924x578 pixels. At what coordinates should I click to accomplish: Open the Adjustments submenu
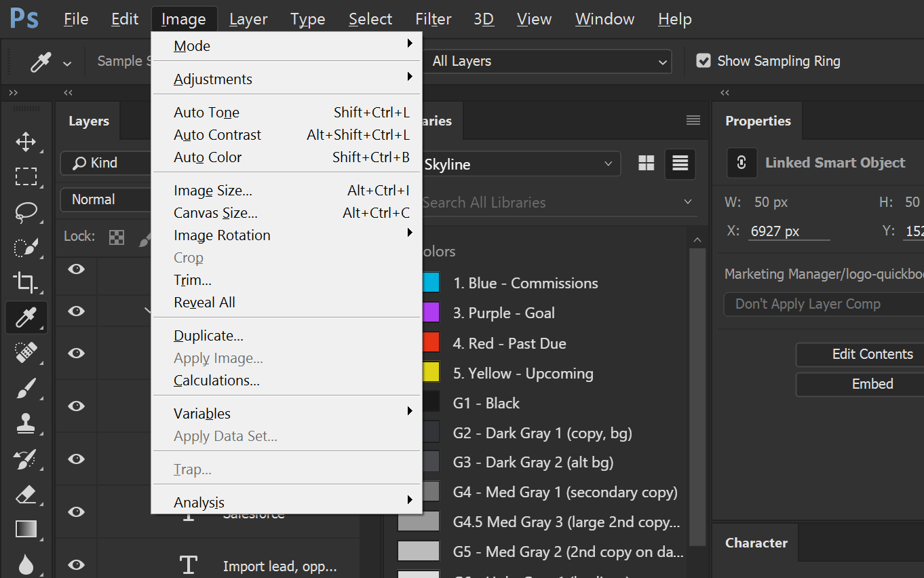click(286, 79)
